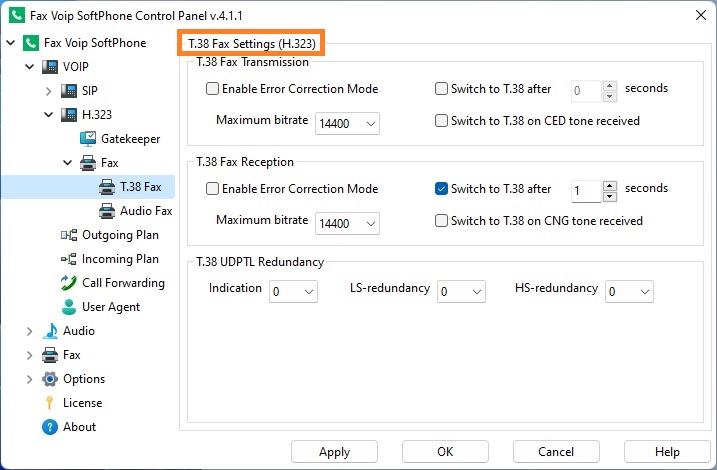This screenshot has height=470, width=717.
Task: Enable Error Correction Mode for Fax Transmission
Action: tap(212, 89)
